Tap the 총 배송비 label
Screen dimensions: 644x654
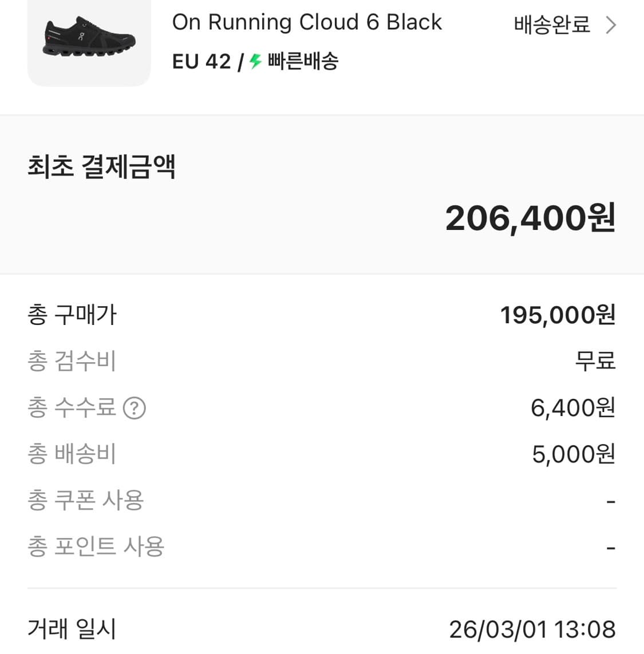[x=72, y=454]
